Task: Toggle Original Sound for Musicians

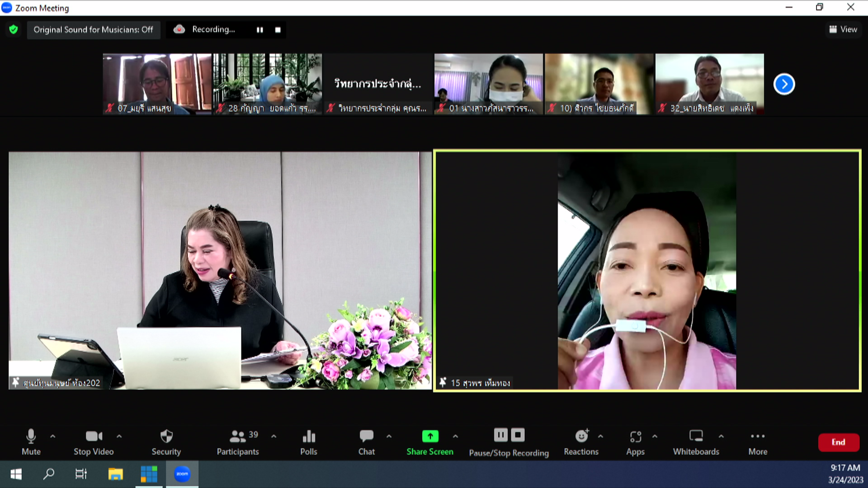Action: pos(93,30)
